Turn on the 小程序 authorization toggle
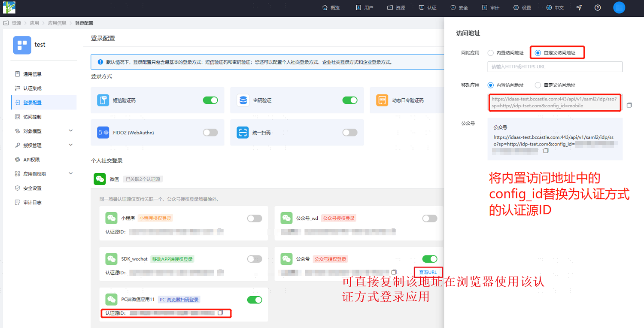This screenshot has height=328, width=644. point(255,219)
